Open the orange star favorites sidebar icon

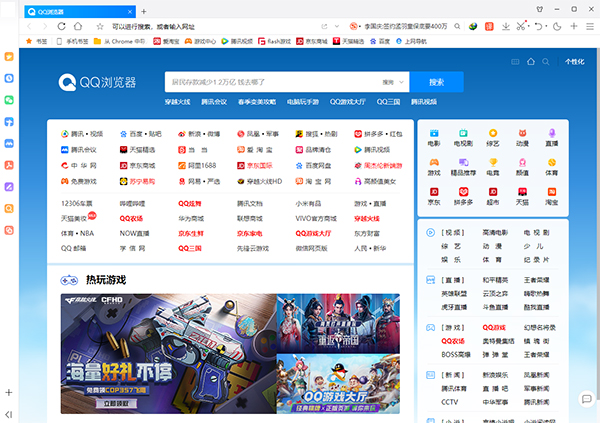(x=9, y=57)
